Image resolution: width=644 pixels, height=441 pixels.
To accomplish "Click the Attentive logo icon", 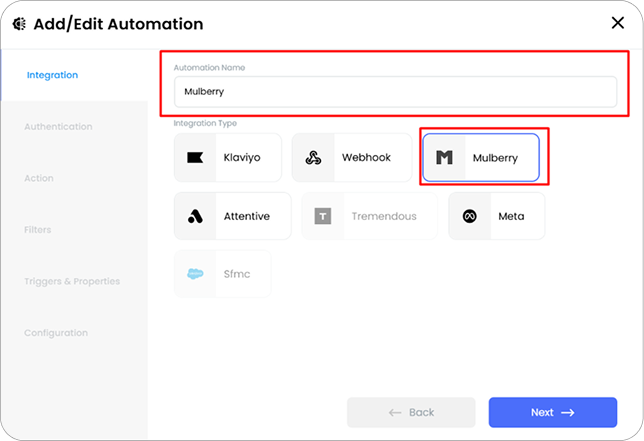I will click(x=195, y=216).
